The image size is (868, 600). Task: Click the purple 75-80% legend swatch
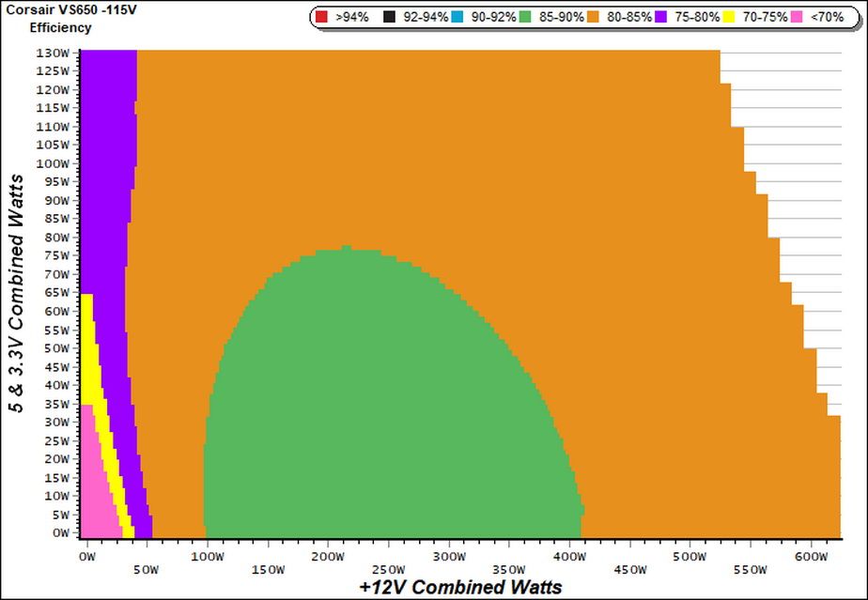click(661, 17)
